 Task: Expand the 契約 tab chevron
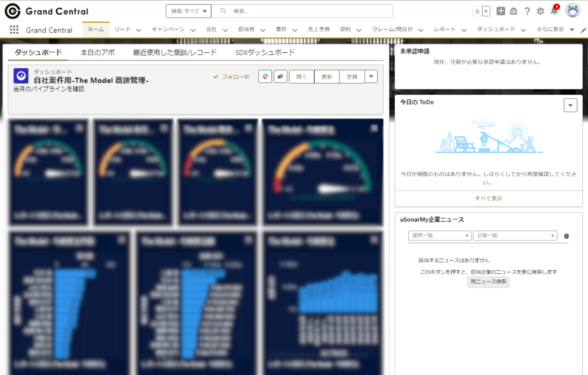coord(359,30)
